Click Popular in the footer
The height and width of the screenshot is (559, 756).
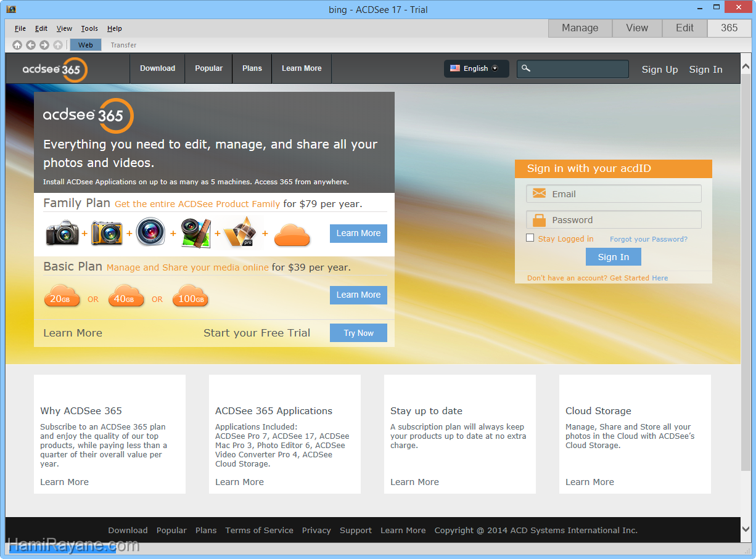[171, 530]
